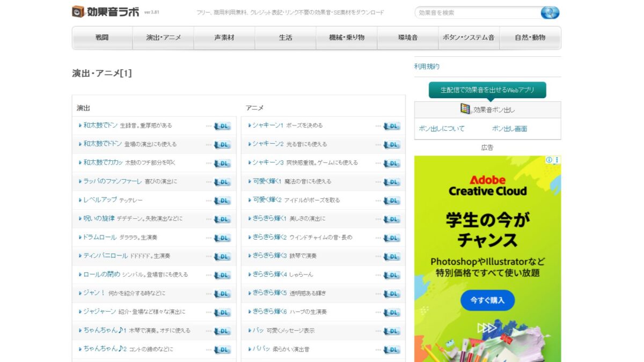The image size is (644, 362).
Task: Click the 今すぐ購入 button in ad
Action: click(487, 300)
